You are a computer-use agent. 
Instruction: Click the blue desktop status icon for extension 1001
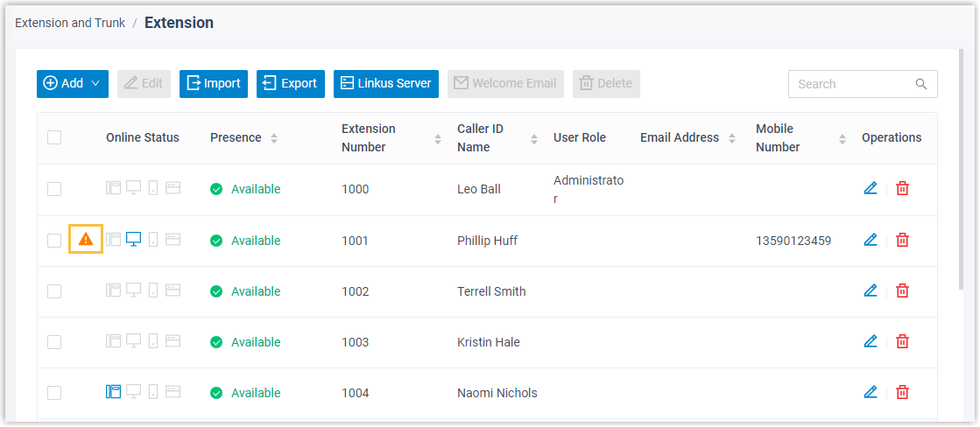pos(133,239)
